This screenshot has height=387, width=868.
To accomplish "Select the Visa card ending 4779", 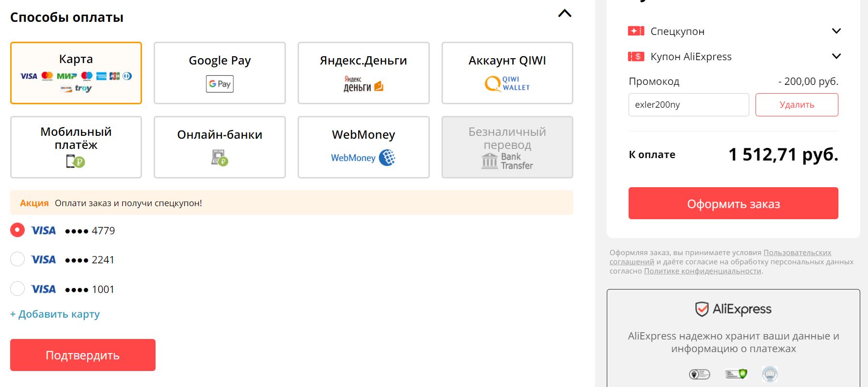I will pyautogui.click(x=17, y=230).
